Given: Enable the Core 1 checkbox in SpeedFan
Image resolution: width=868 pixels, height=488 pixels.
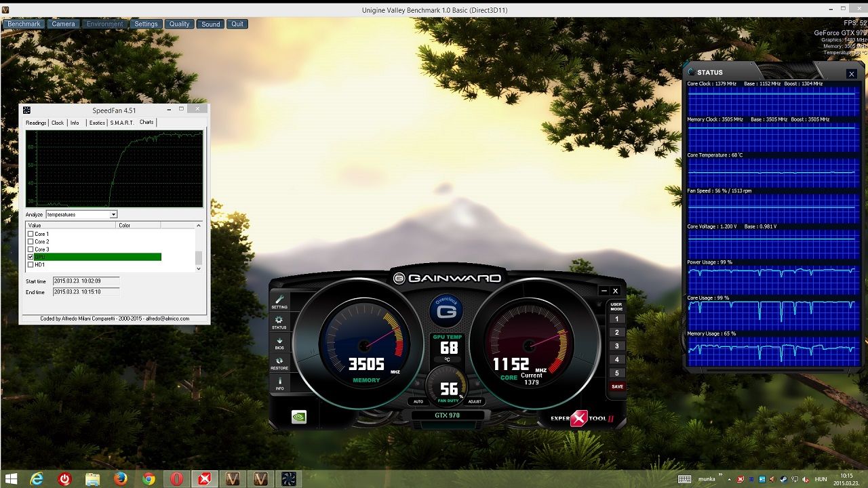Looking at the screenshot, I should pos(31,234).
